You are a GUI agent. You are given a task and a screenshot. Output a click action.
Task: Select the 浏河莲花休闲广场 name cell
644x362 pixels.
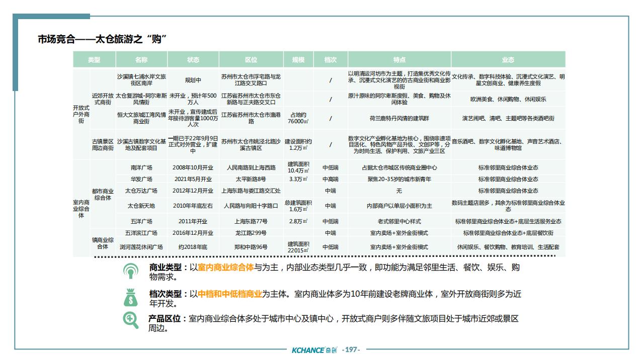pos(141,247)
